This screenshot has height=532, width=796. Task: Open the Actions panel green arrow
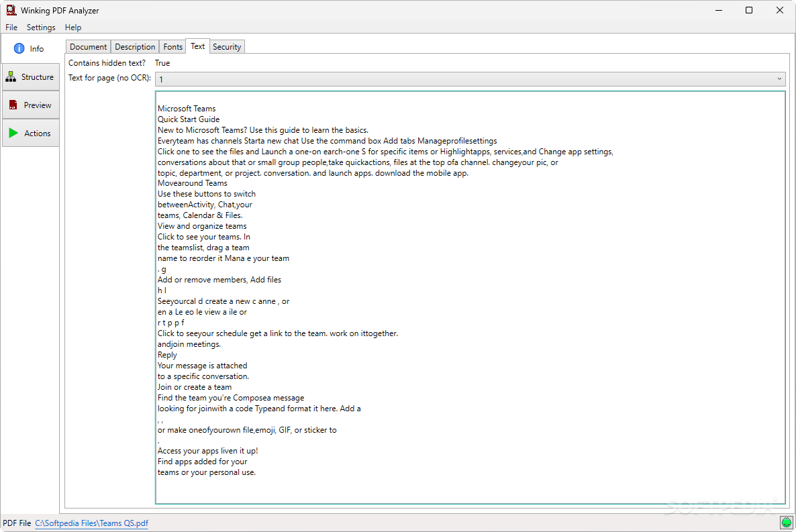pyautogui.click(x=13, y=133)
